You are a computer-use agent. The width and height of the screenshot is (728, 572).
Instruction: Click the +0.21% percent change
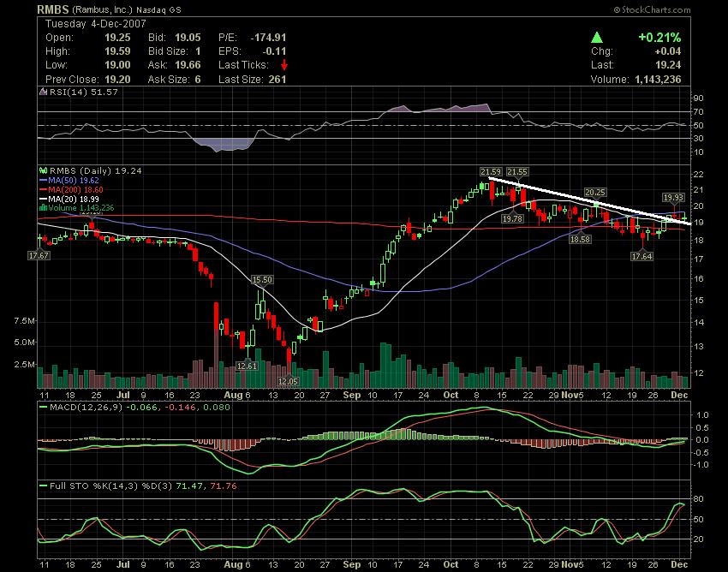tap(659, 37)
